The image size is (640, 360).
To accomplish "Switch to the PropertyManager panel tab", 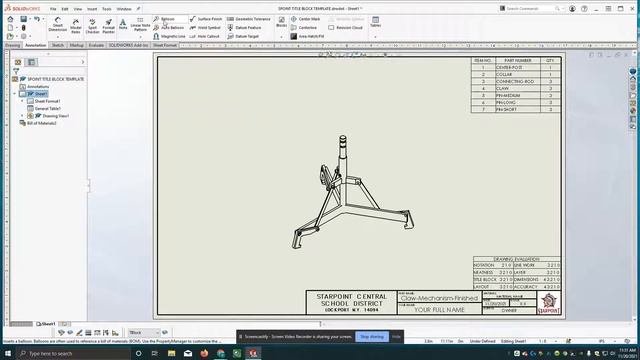I will (31, 62).
